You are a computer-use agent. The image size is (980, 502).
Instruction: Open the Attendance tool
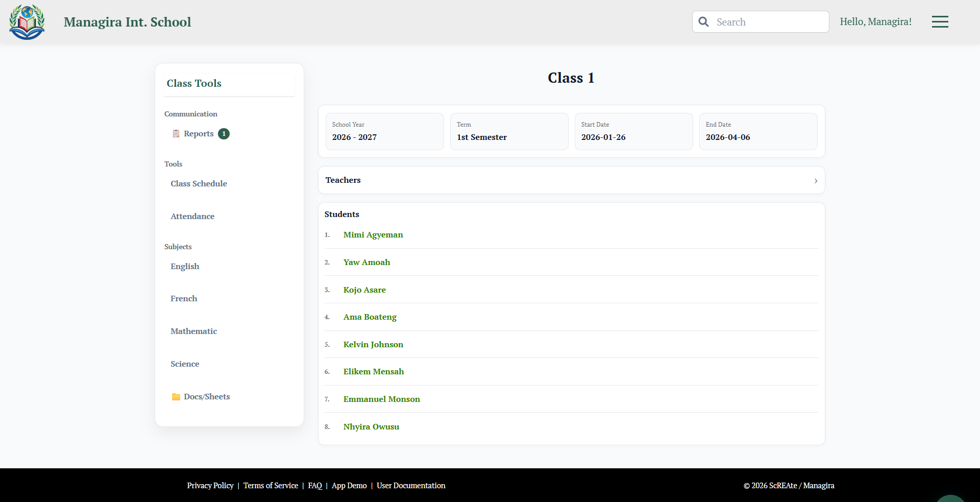(192, 216)
